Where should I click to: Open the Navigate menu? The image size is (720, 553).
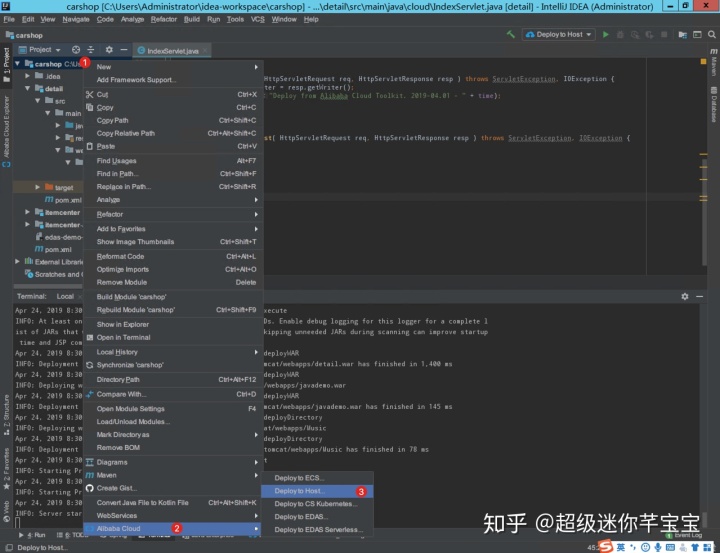coord(76,19)
